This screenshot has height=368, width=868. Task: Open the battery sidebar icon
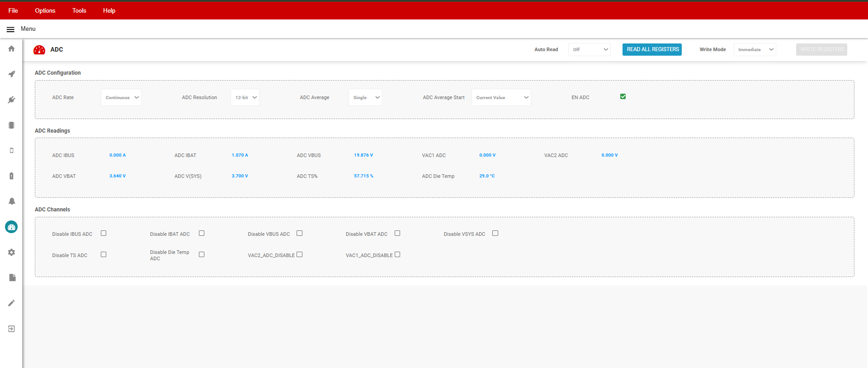[x=12, y=176]
